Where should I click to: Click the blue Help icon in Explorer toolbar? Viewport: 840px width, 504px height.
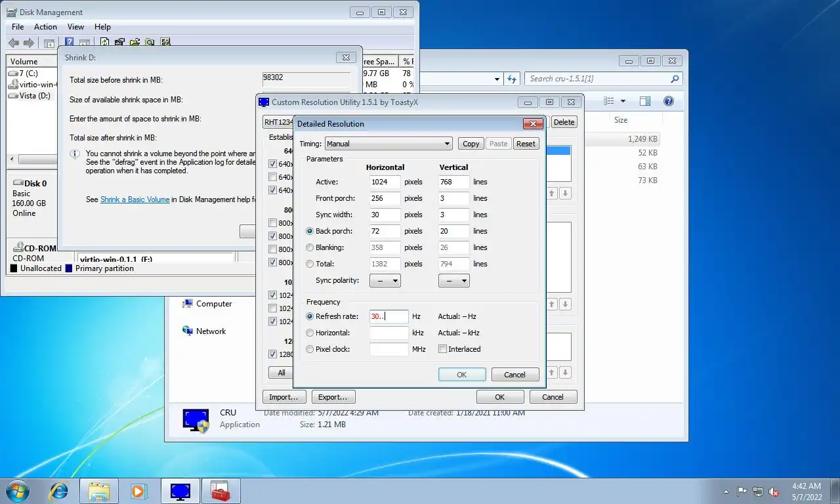669,101
